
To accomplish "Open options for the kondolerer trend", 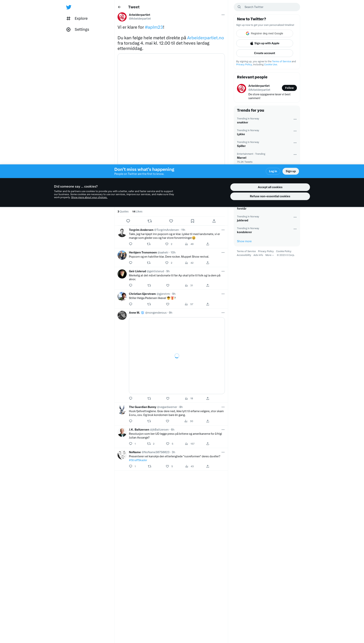I will 295,229.
